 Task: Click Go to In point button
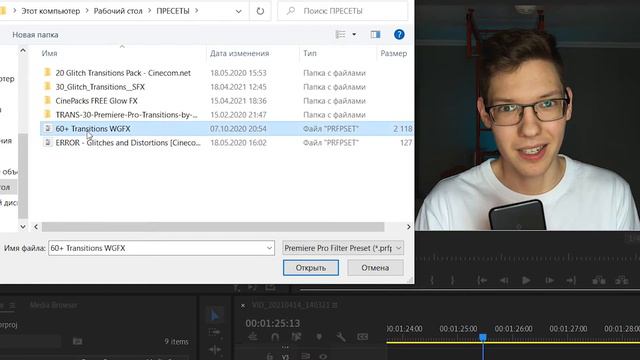point(482,280)
